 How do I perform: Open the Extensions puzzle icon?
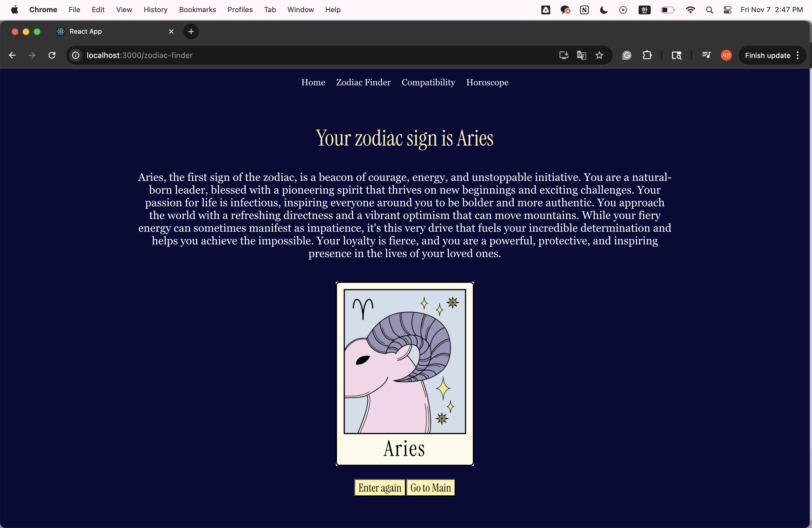click(x=647, y=55)
